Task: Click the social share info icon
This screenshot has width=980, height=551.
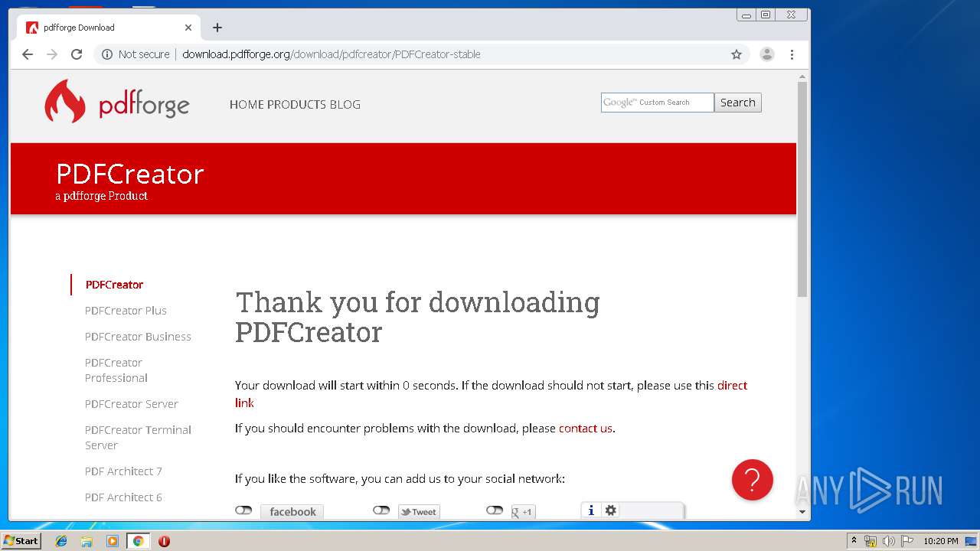Action: [x=591, y=510]
